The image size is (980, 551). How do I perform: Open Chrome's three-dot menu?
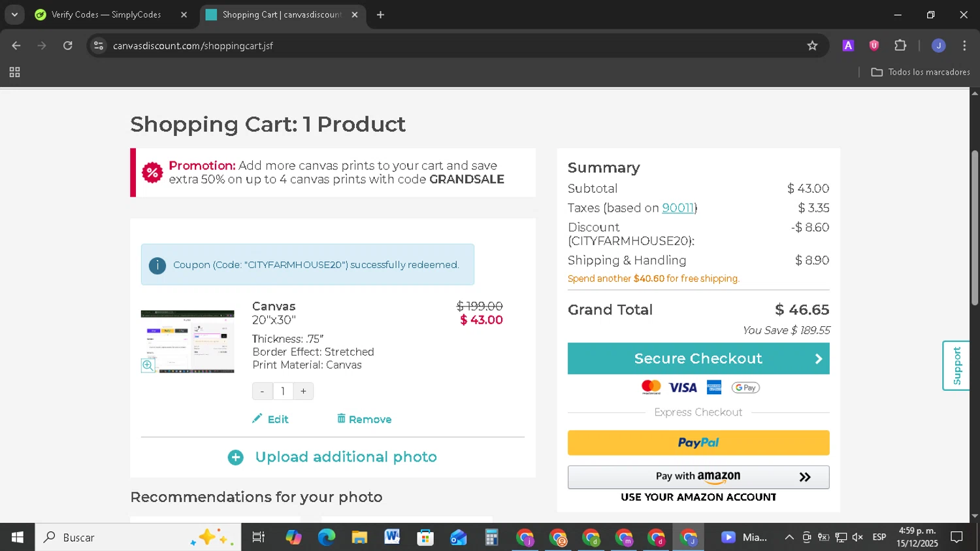point(964,46)
